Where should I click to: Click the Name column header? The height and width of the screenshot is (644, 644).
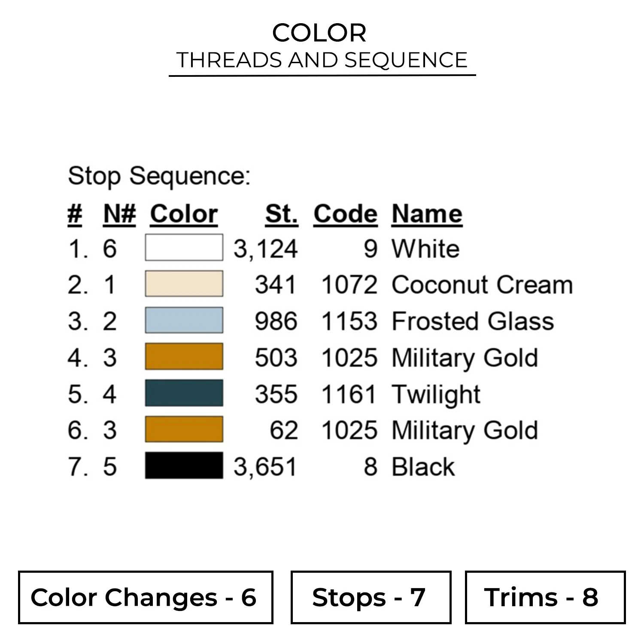(x=427, y=214)
